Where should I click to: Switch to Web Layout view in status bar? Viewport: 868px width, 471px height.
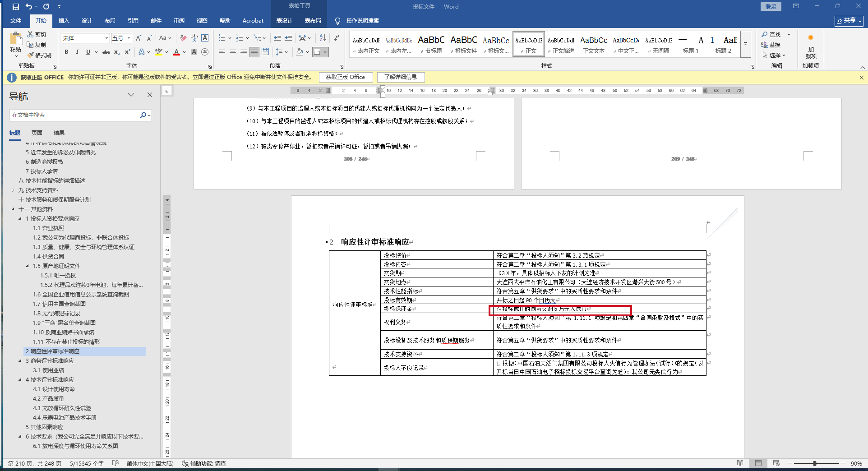point(776,463)
